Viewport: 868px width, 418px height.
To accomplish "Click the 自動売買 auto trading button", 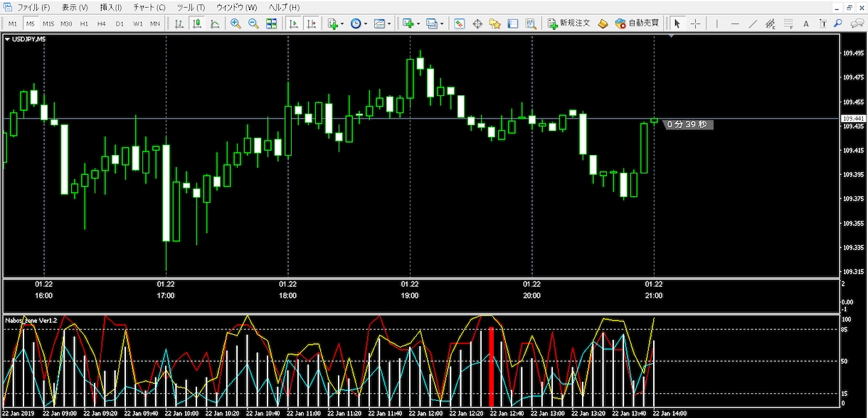I will tap(637, 23).
